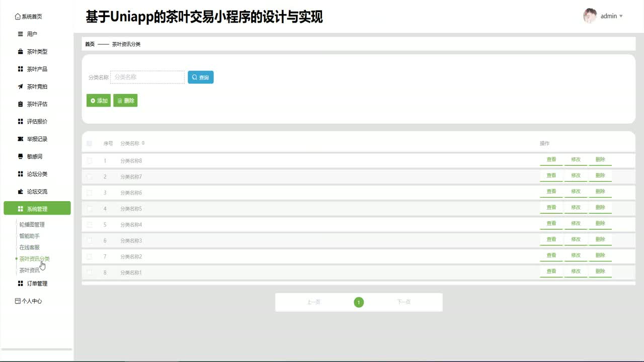Click 查看 for 分类名称8

(x=551, y=160)
